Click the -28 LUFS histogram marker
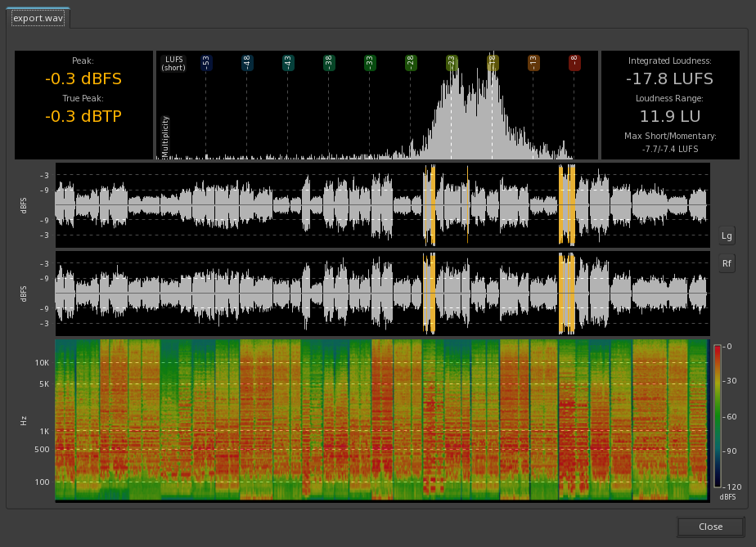The image size is (756, 547). [411, 62]
